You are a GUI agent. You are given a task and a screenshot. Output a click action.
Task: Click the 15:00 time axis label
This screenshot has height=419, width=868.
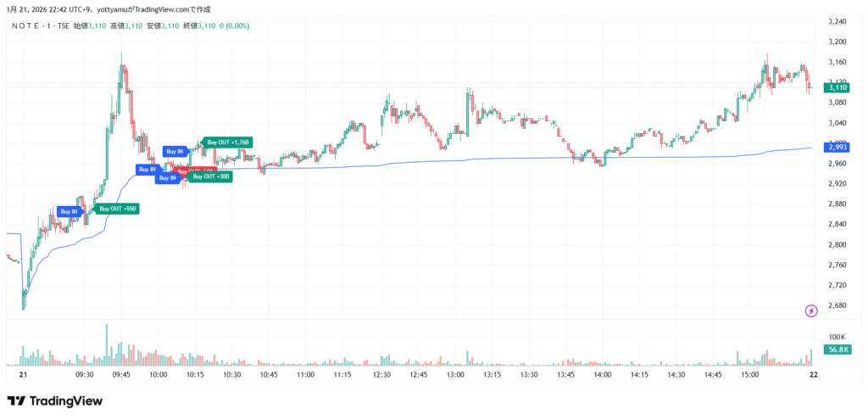pos(751,374)
